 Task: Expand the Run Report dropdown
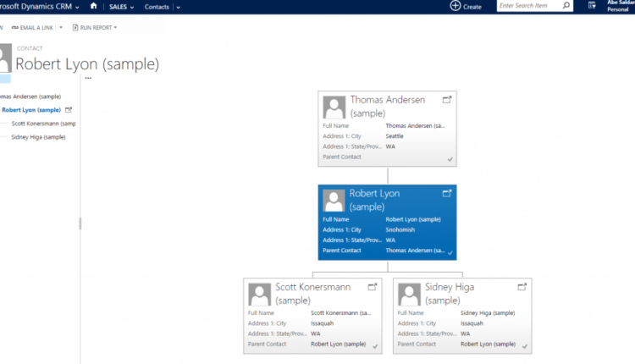coord(115,28)
